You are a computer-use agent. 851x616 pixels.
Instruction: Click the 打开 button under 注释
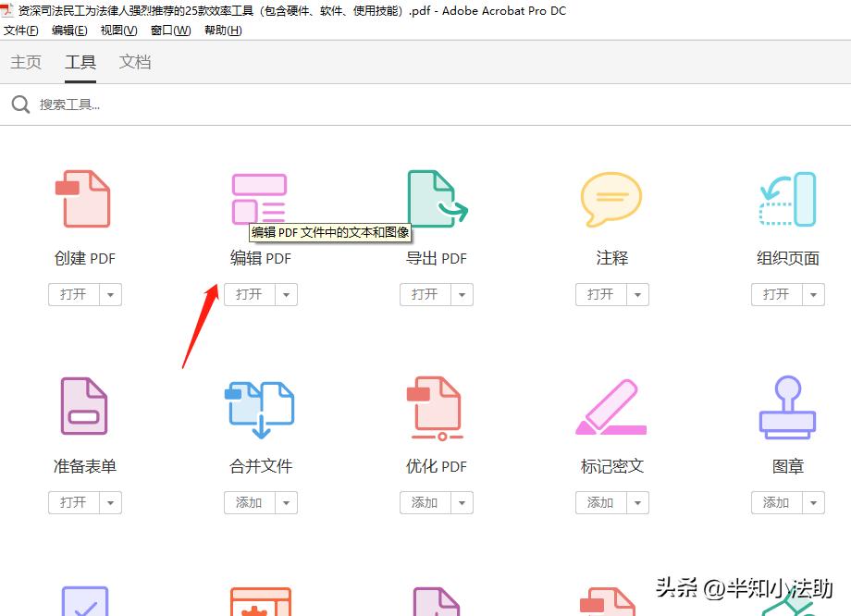click(603, 294)
